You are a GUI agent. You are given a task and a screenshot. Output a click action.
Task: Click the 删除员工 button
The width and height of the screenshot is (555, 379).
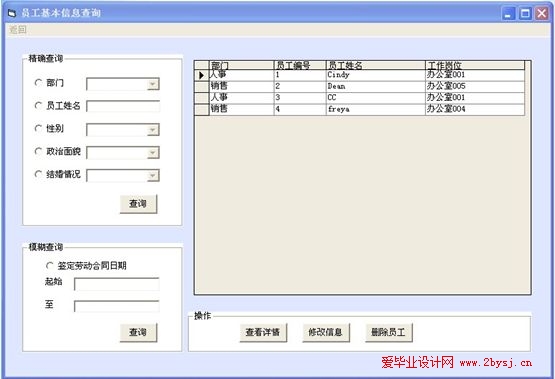coord(388,332)
